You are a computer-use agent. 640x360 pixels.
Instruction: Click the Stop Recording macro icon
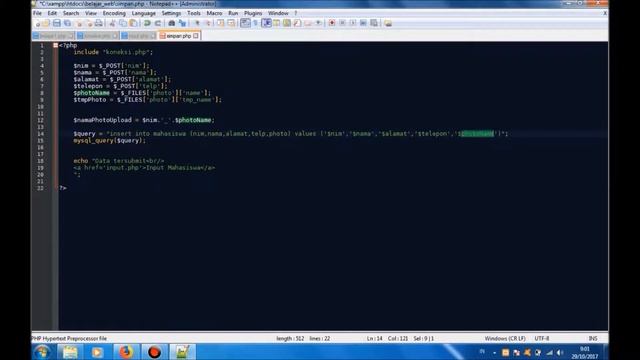coord(342,23)
